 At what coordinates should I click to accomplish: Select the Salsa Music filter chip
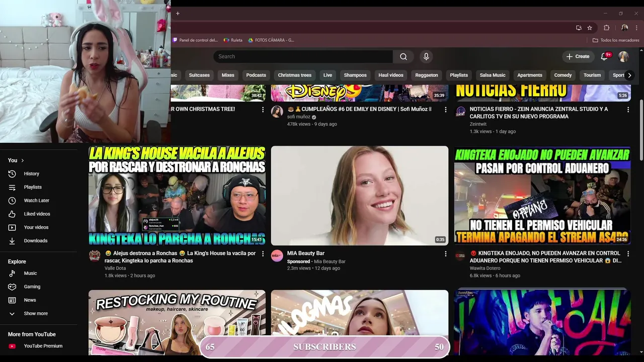(493, 75)
